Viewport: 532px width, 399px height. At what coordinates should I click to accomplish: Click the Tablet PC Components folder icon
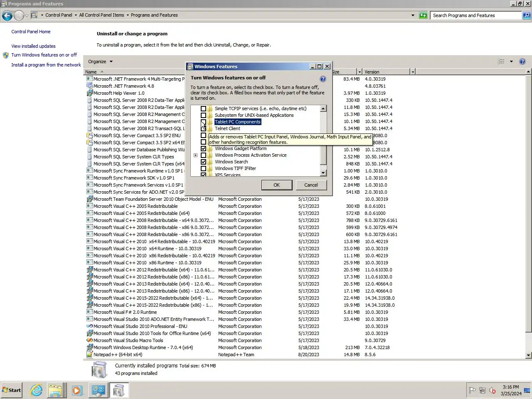(210, 122)
